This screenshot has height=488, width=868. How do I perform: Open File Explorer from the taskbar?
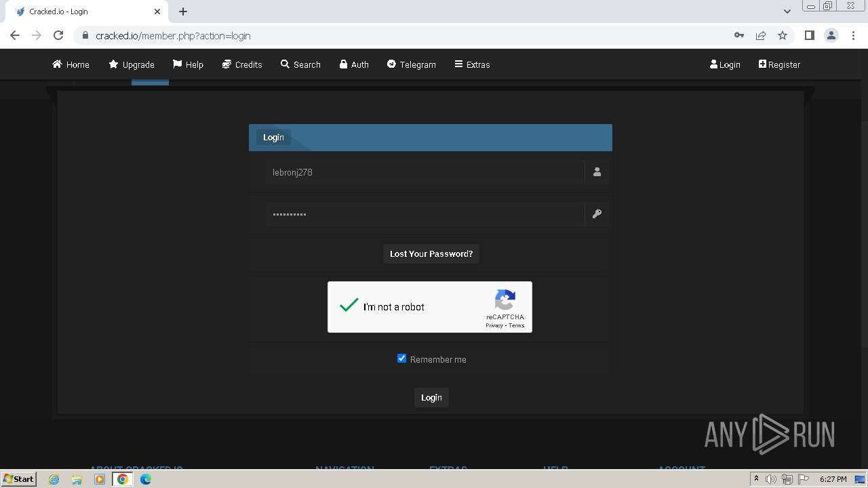[77, 479]
